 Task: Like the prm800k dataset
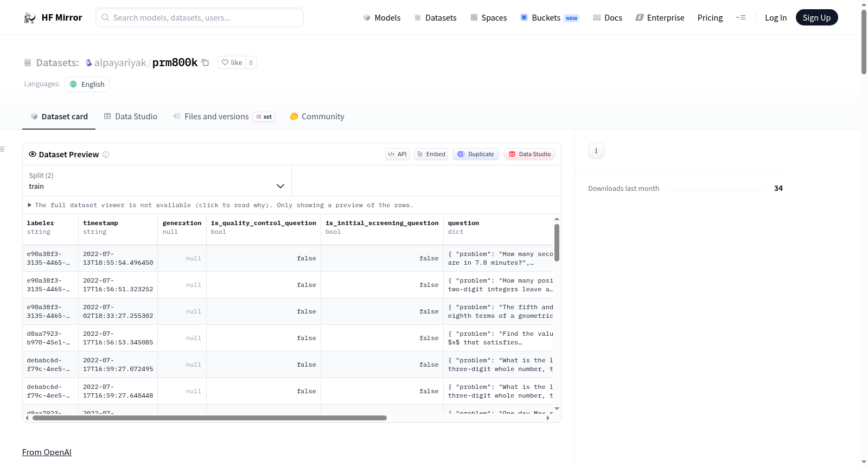(x=232, y=62)
